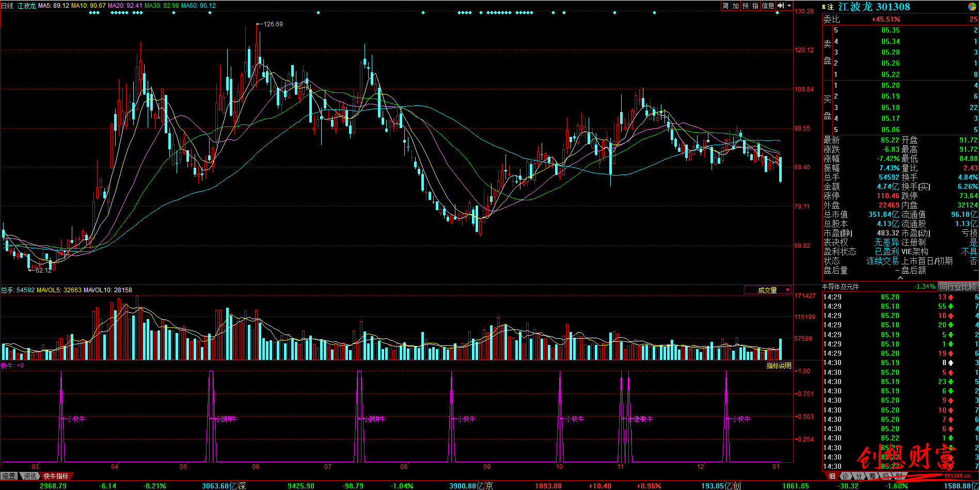Click the ChiNext index 1861.05 value

point(796,486)
